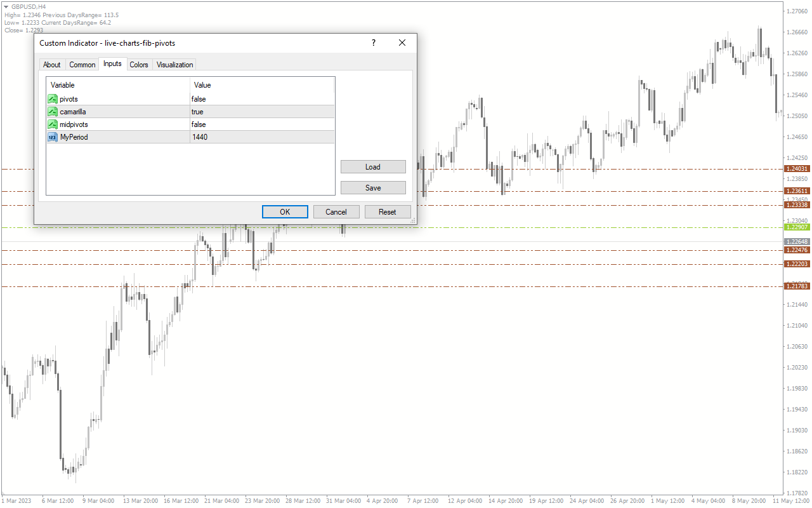Click the 'camarilla' variable name

[73, 112]
